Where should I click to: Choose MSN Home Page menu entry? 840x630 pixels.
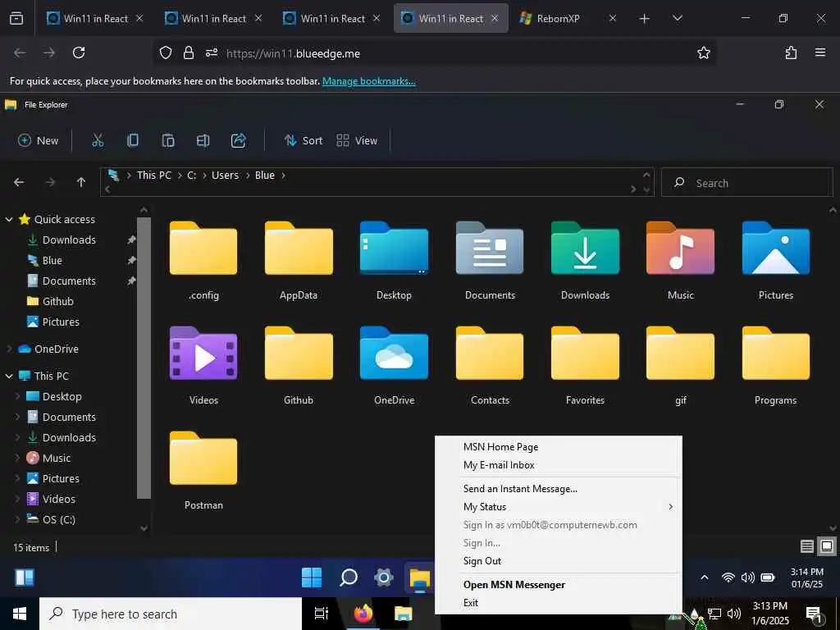pyautogui.click(x=558, y=447)
